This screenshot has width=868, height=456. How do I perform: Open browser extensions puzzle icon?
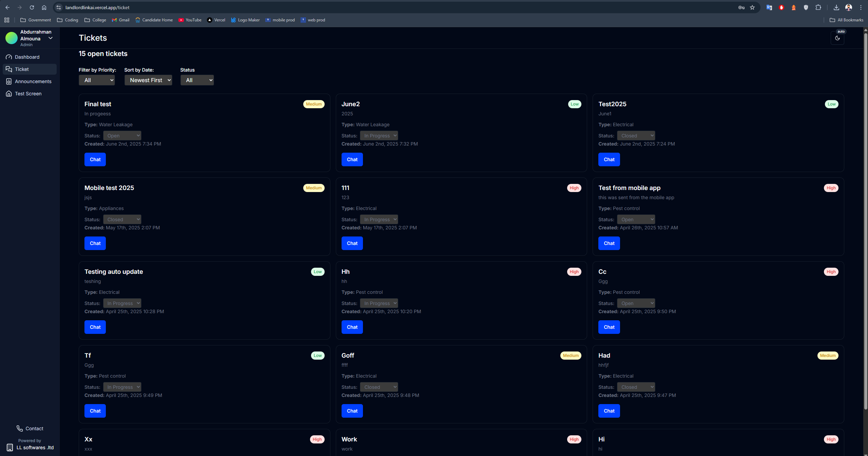(818, 7)
